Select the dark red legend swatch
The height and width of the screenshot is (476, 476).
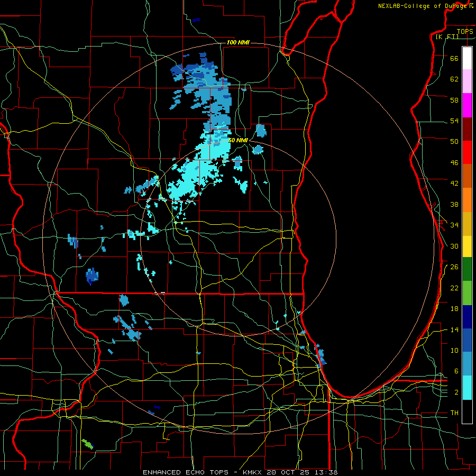(x=467, y=129)
